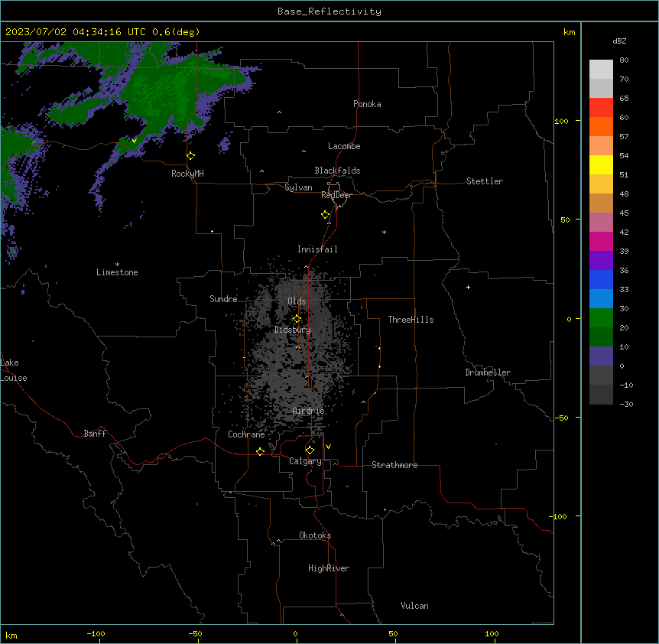This screenshot has height=644, width=659.
Task: Click the Okotoks town label
Action: tap(315, 535)
